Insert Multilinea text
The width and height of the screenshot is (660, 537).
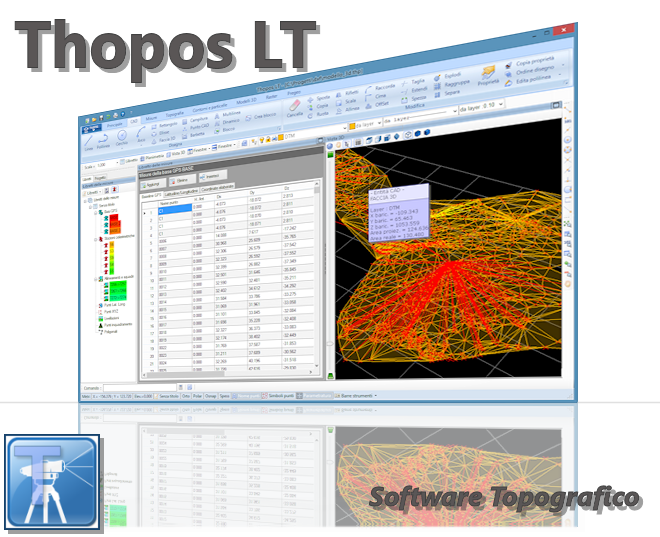click(227, 114)
